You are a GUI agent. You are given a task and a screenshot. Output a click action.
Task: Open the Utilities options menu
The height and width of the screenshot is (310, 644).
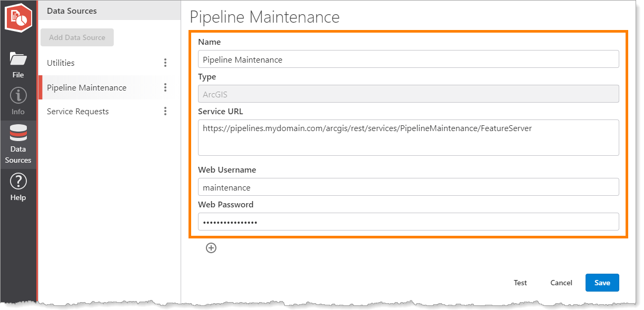[165, 62]
